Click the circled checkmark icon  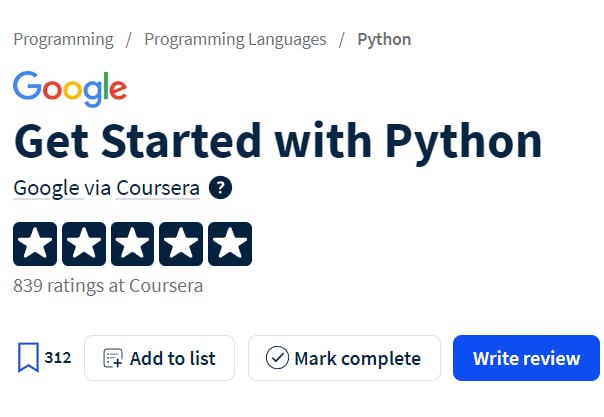click(277, 358)
